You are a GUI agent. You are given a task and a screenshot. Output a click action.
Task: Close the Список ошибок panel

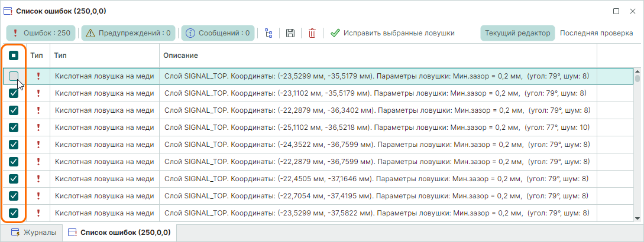633,11
